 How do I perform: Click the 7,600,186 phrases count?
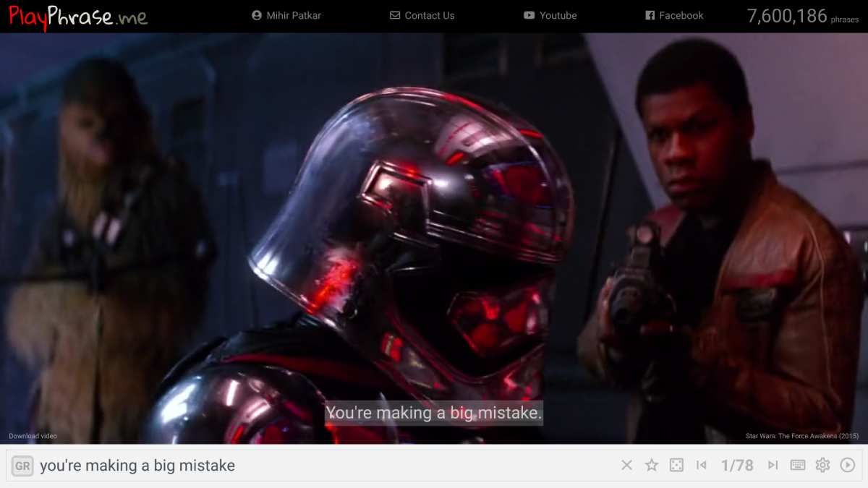[803, 16]
